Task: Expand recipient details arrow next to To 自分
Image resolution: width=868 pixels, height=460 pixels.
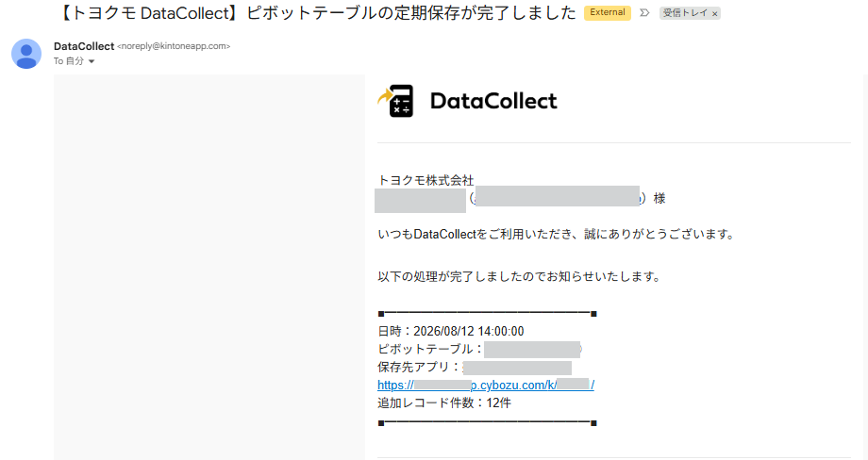Action: [92, 61]
